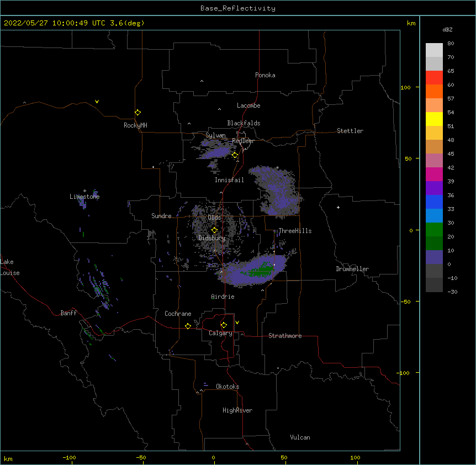Screen dimensions: 476x465
Task: Click the yellow diamond marker between Olds and Didsbury
Action: click(214, 230)
